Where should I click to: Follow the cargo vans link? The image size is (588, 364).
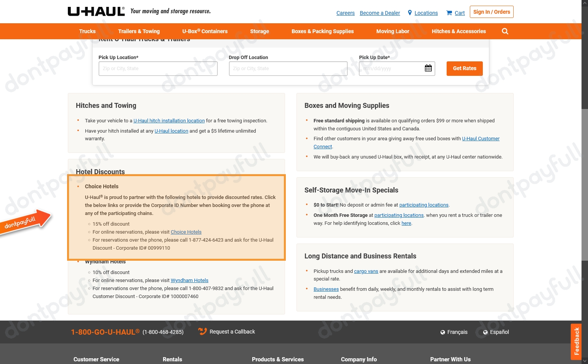tap(366, 271)
